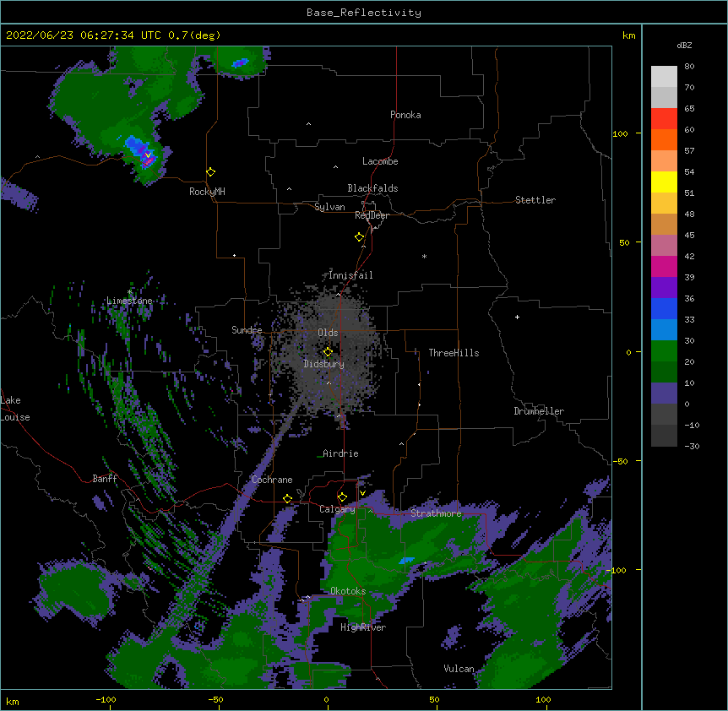728x711 pixels.
Task: Click the Sylvan label
Action: (x=329, y=207)
